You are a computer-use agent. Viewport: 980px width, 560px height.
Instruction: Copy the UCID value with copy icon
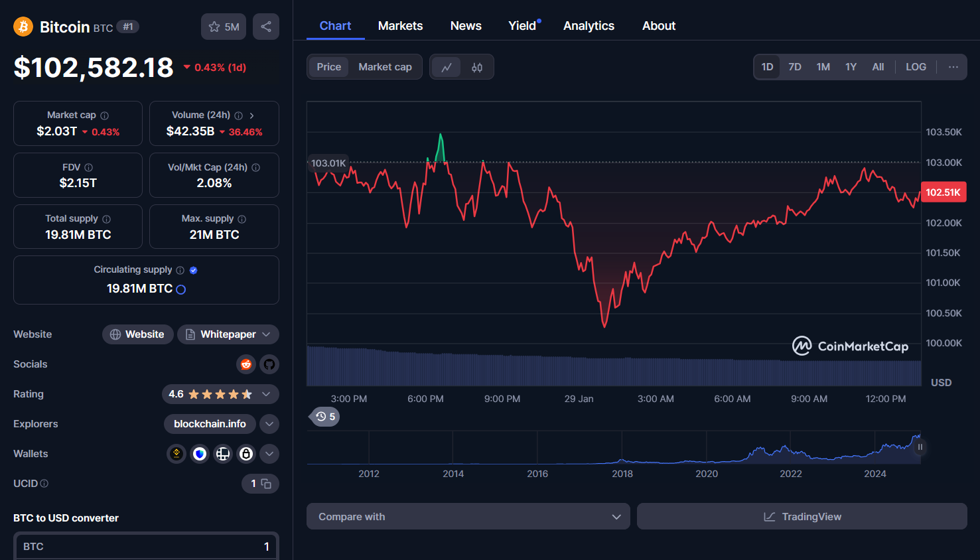(x=266, y=484)
